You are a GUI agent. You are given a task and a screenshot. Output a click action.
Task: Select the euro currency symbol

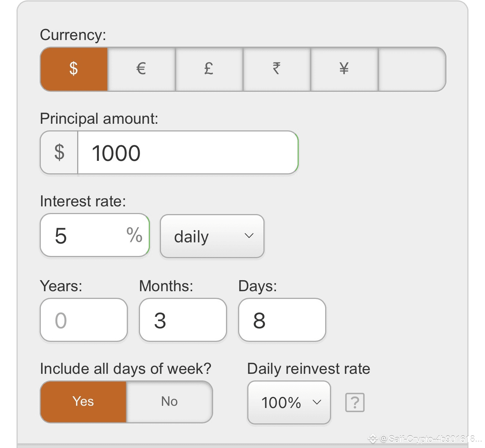(x=141, y=69)
